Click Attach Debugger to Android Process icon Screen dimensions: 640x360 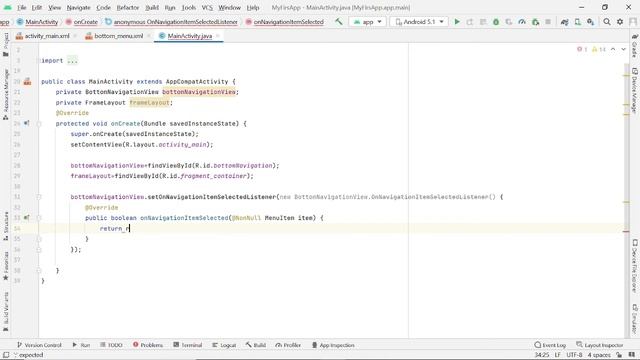[536, 22]
